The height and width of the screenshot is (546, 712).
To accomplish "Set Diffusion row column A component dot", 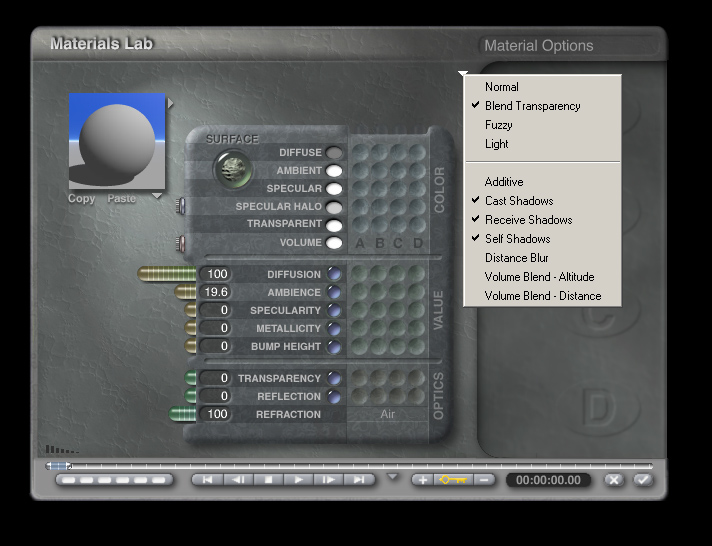I will 360,274.
